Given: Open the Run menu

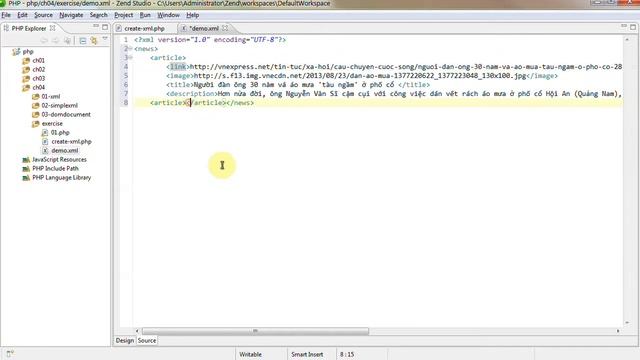Looking at the screenshot, I should pos(145,15).
